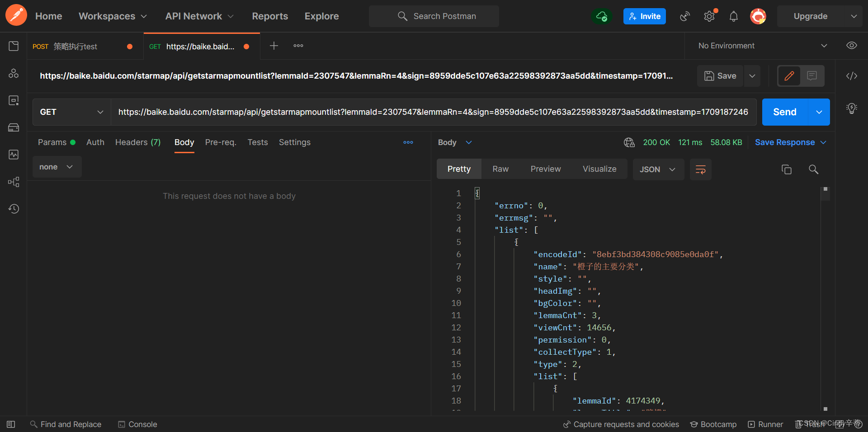
Task: Open the Mock Servers sidebar icon
Action: [x=14, y=127]
